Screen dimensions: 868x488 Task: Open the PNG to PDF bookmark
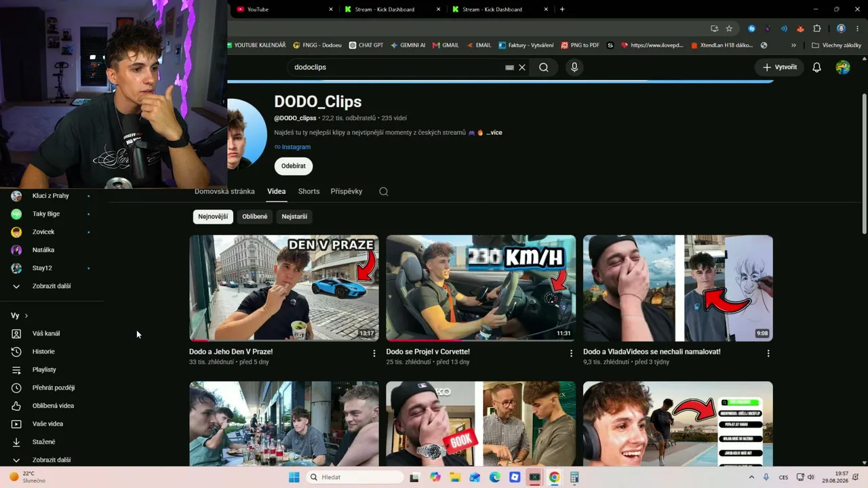[x=580, y=45]
